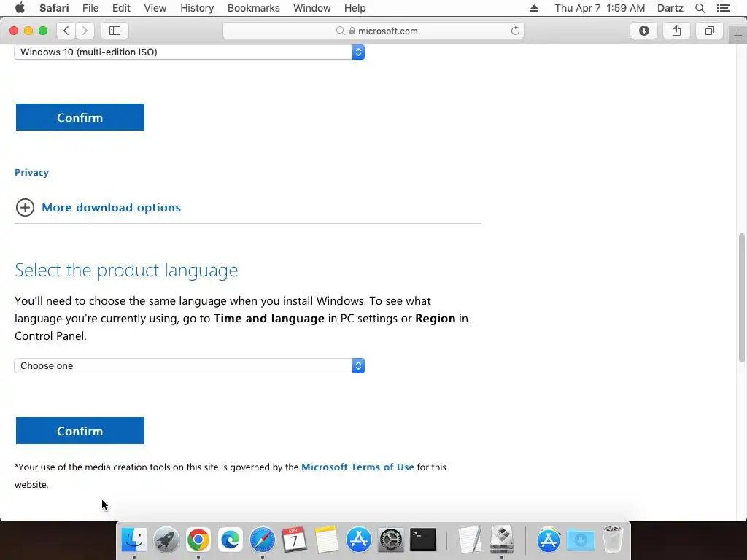The height and width of the screenshot is (560, 747).
Task: Open Boot Camp Assistant from the Dock
Action: [502, 540]
